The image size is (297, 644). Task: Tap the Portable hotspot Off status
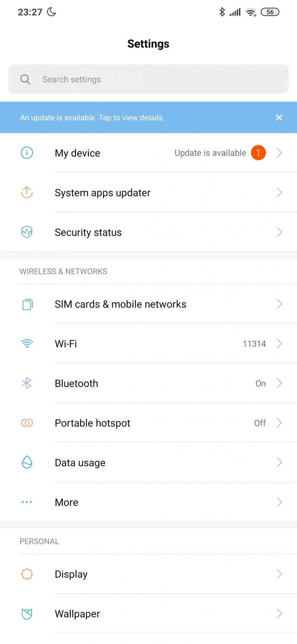tap(260, 423)
